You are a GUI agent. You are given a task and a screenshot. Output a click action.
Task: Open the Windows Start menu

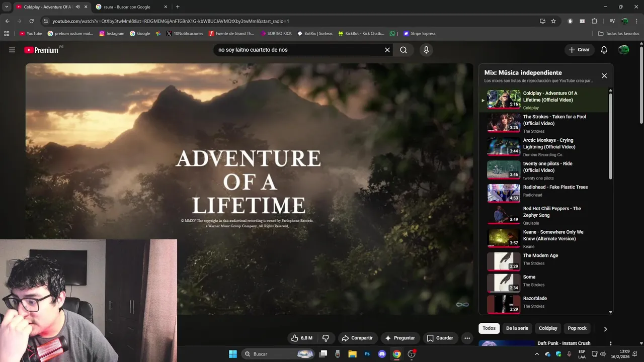click(x=233, y=354)
